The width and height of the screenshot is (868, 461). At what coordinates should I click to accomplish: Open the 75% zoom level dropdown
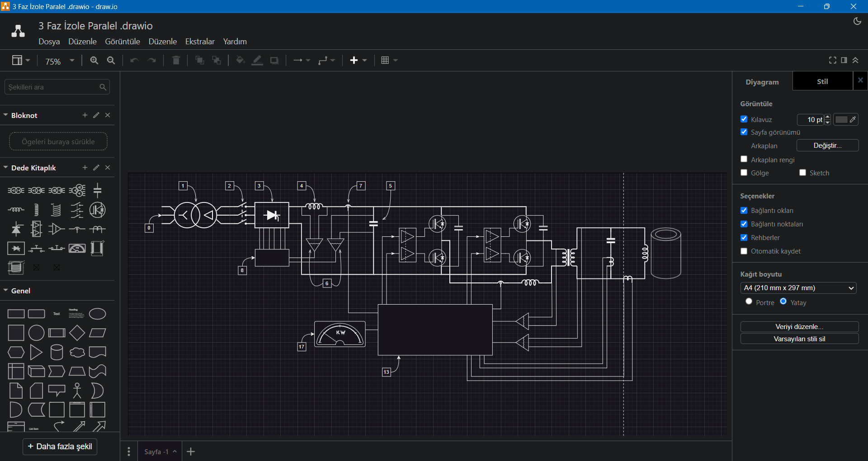(x=60, y=61)
